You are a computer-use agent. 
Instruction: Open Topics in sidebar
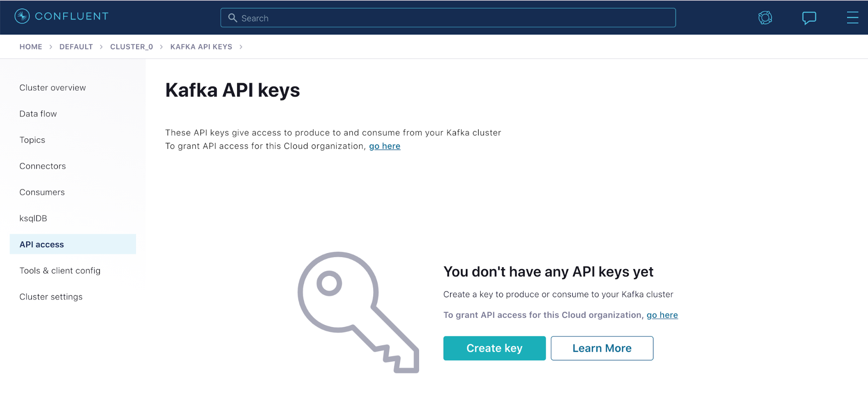tap(32, 140)
